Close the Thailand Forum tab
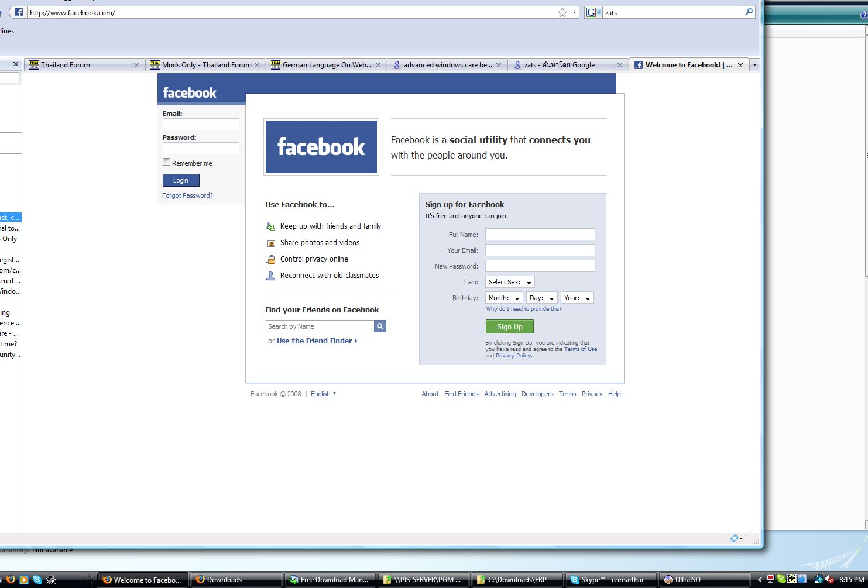 136,65
